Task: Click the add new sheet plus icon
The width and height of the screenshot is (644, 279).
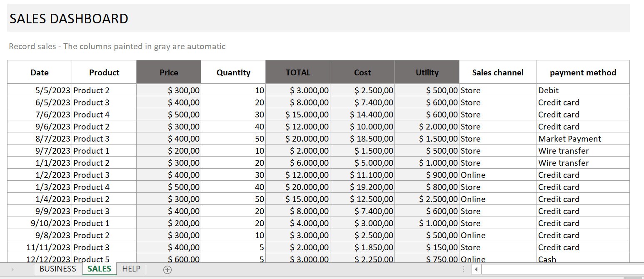Action: point(167,269)
